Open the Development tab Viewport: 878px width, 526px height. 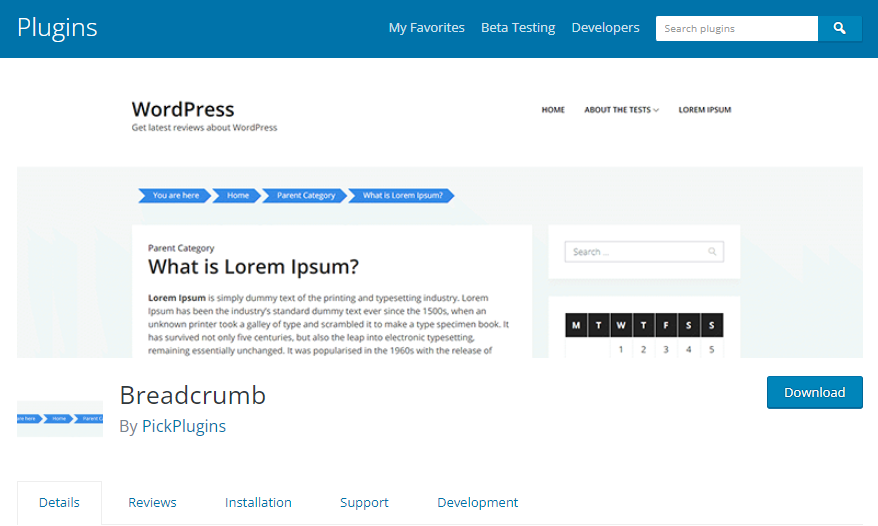[478, 502]
